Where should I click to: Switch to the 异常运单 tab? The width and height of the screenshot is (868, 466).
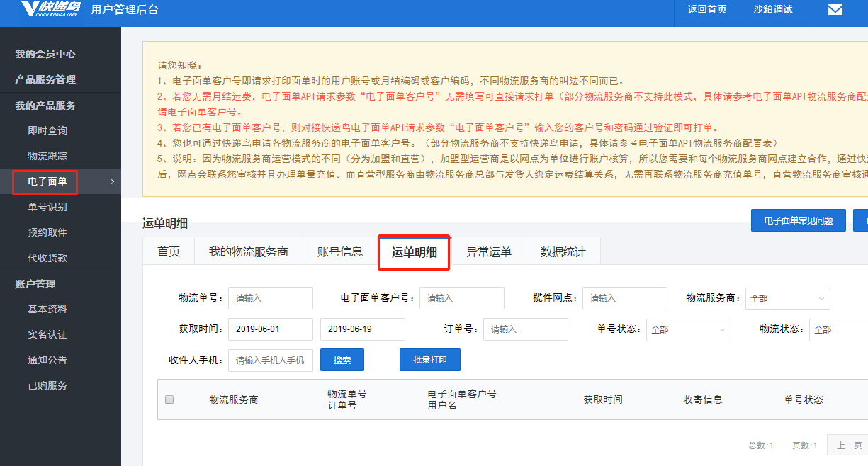point(488,251)
